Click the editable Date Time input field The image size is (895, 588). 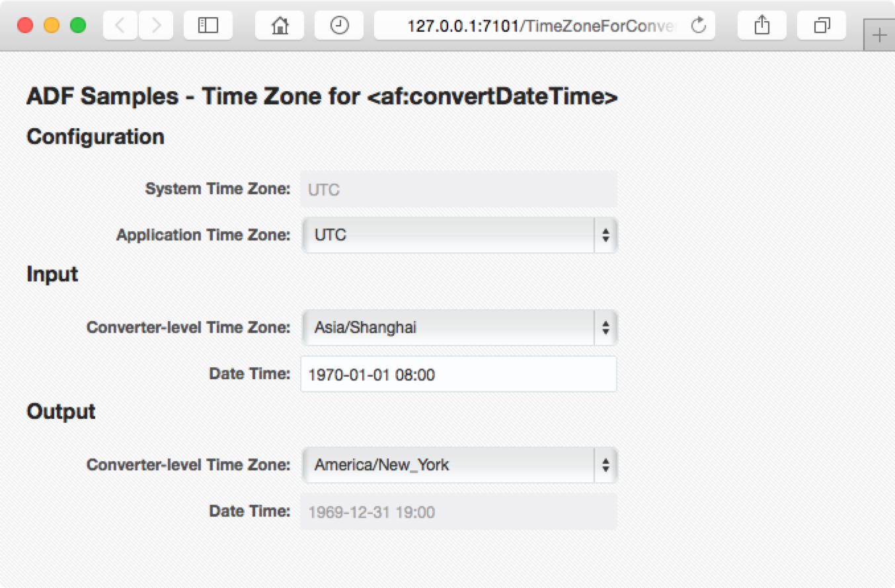[459, 374]
